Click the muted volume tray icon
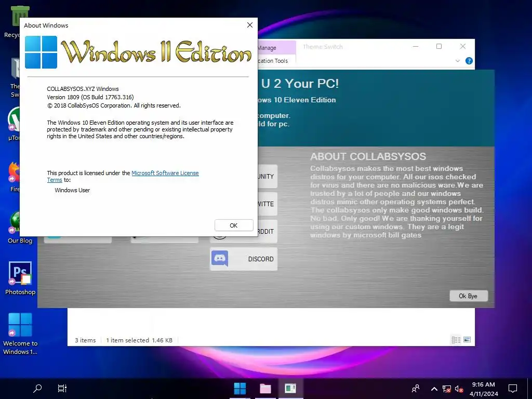Image resolution: width=532 pixels, height=399 pixels. (x=459, y=389)
